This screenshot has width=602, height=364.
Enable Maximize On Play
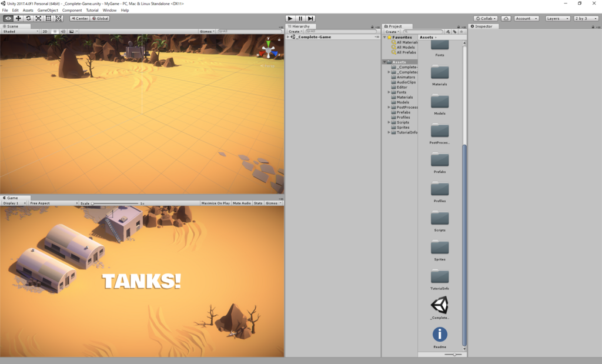215,203
